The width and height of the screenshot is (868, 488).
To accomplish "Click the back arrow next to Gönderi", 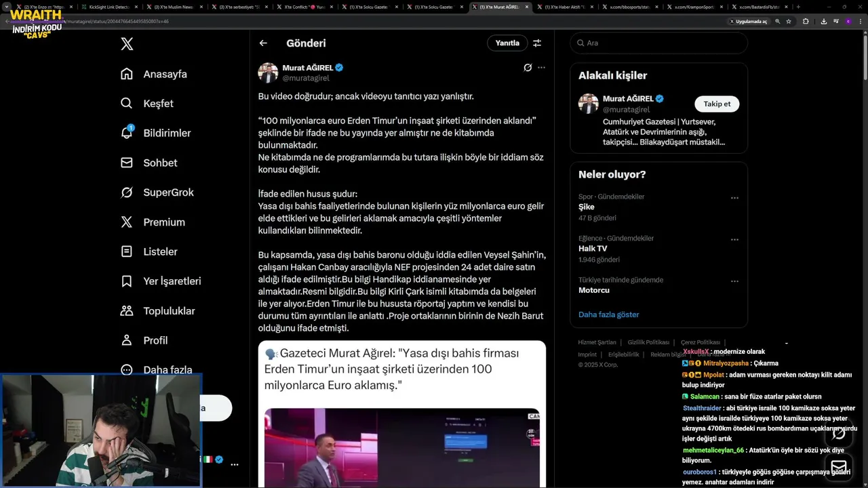I will pyautogui.click(x=263, y=43).
